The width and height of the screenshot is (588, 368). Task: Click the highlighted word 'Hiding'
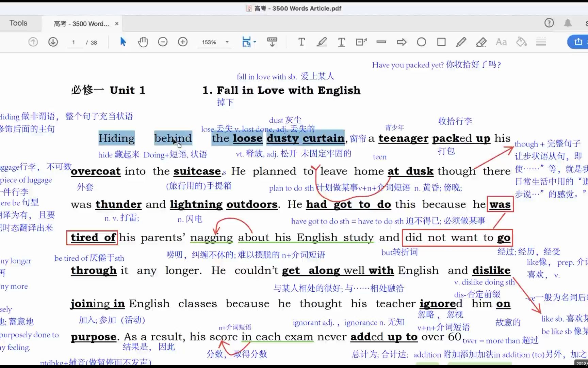tap(117, 138)
